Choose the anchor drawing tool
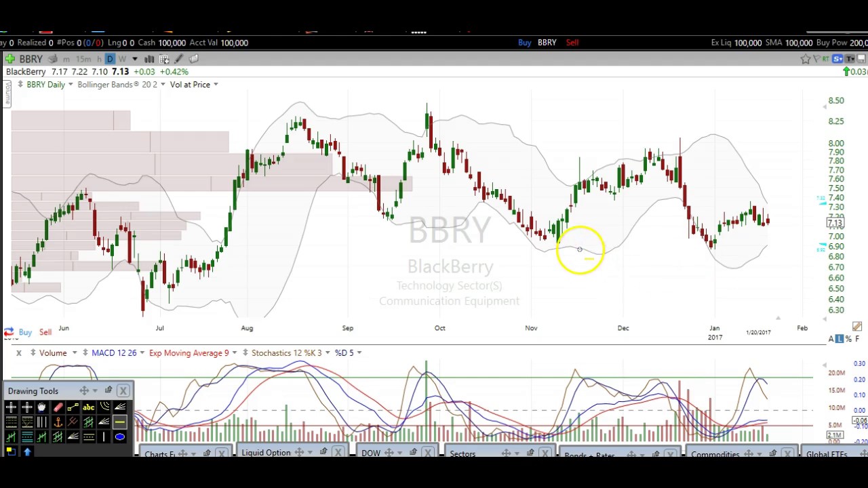This screenshot has height=488, width=868. [58, 422]
